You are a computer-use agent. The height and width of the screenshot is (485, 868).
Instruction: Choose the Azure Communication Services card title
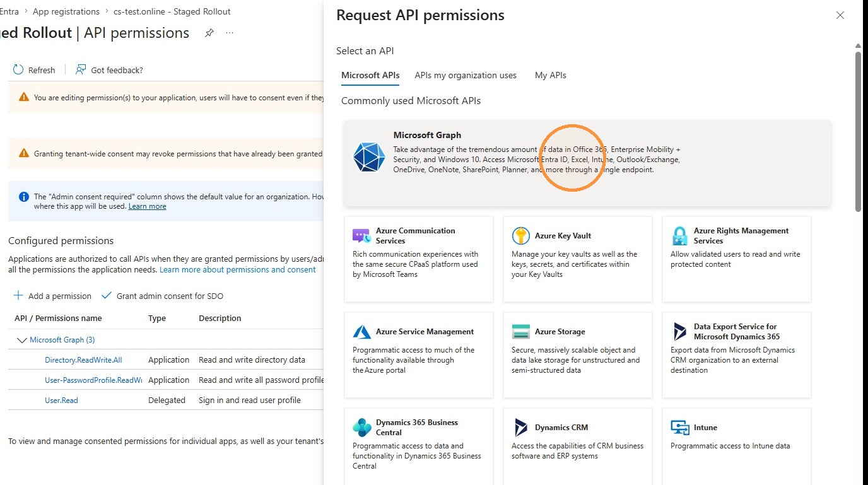point(416,236)
